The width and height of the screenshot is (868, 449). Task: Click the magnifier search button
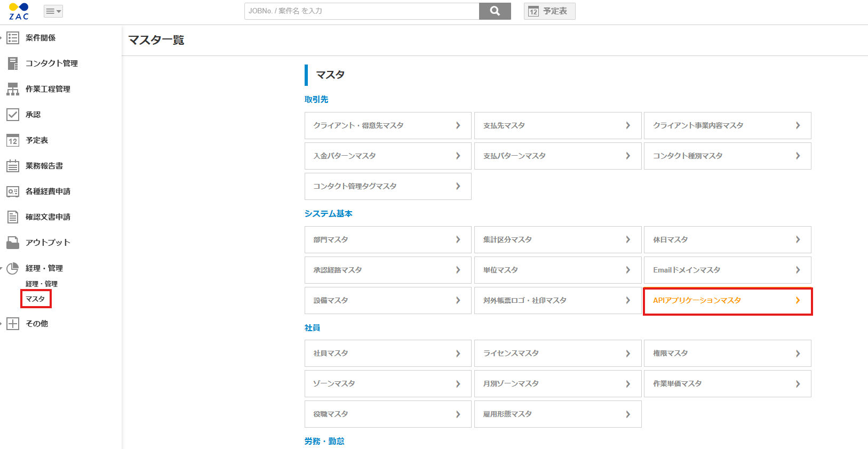[x=495, y=11]
